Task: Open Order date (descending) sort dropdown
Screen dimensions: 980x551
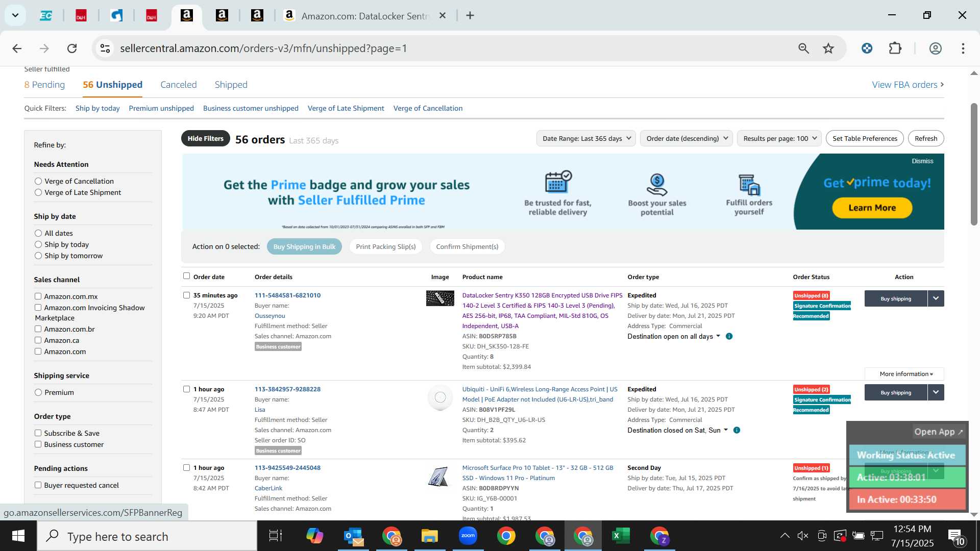Action: [x=687, y=138]
